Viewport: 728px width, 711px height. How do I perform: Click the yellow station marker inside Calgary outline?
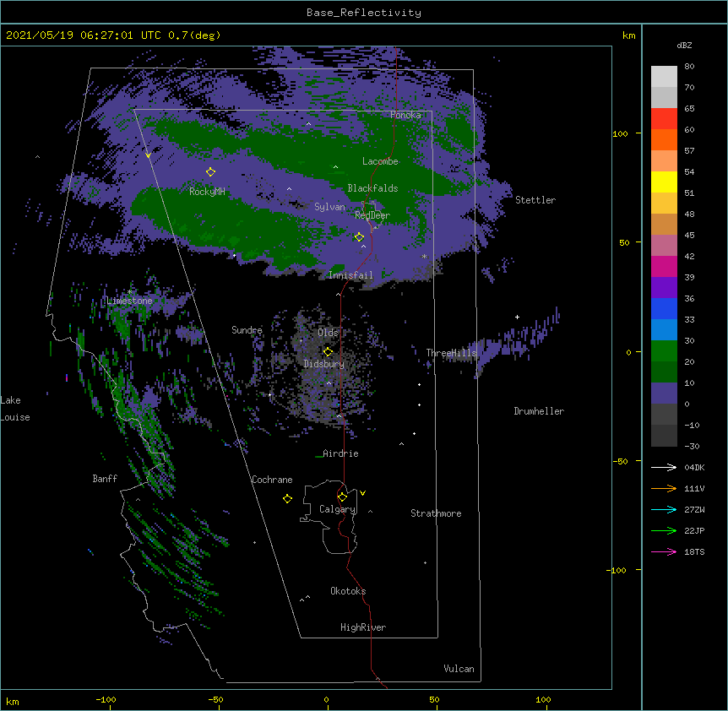coord(342,497)
